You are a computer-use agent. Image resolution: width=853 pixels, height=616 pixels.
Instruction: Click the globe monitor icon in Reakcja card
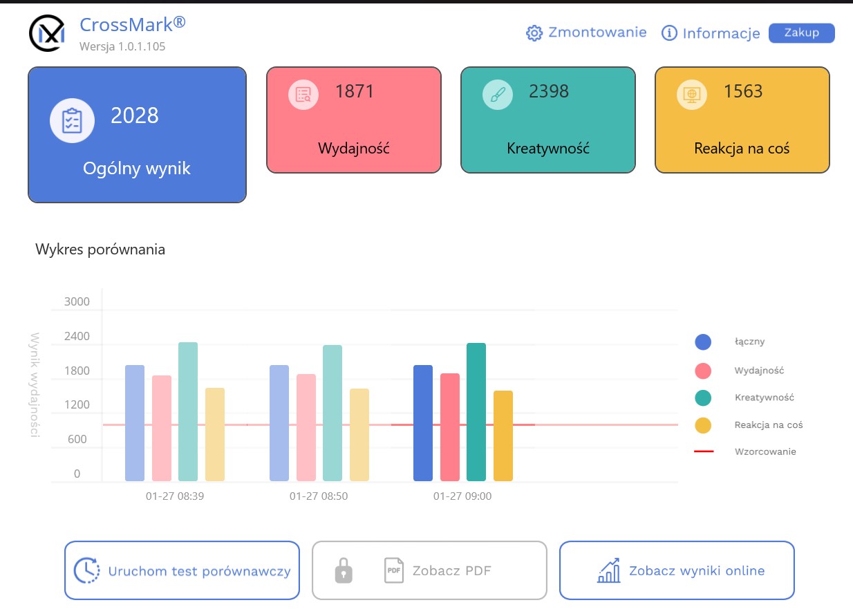coord(691,95)
